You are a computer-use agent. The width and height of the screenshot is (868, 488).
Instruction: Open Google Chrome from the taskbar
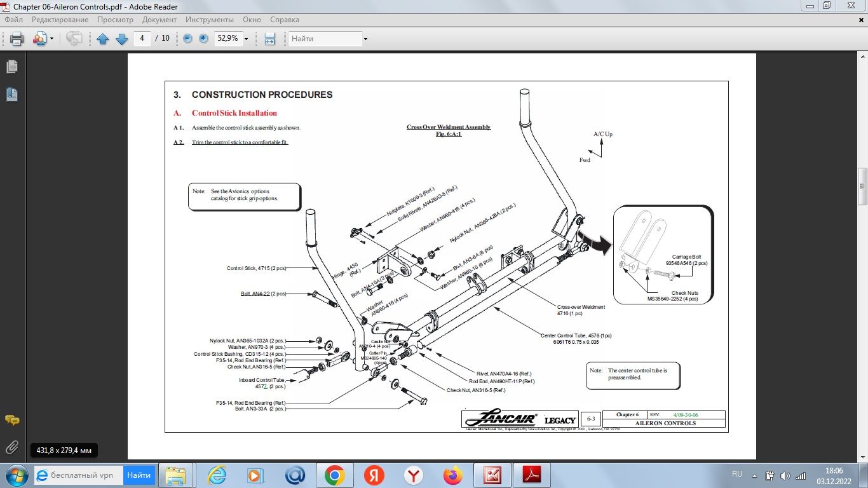click(334, 475)
